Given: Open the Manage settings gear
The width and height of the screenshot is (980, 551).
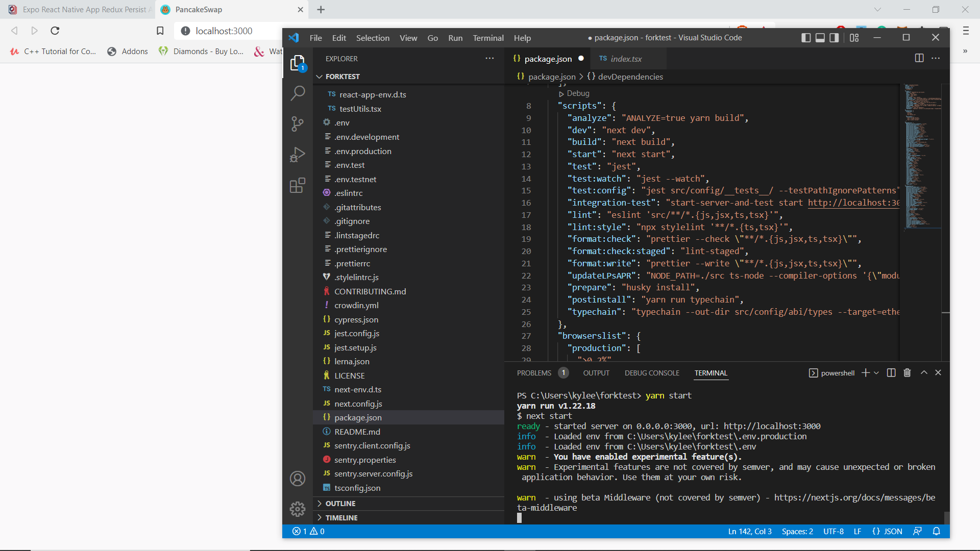Looking at the screenshot, I should pos(298,509).
